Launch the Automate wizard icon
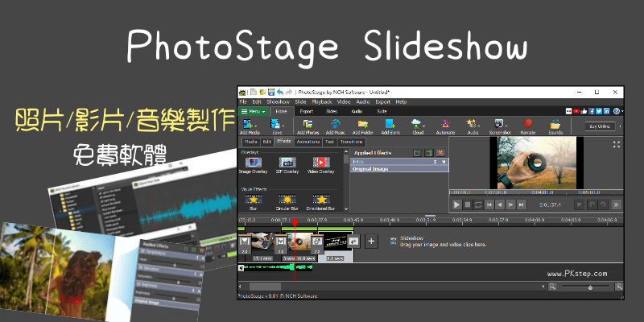Viewport: 644px width, 322px height. (445, 124)
